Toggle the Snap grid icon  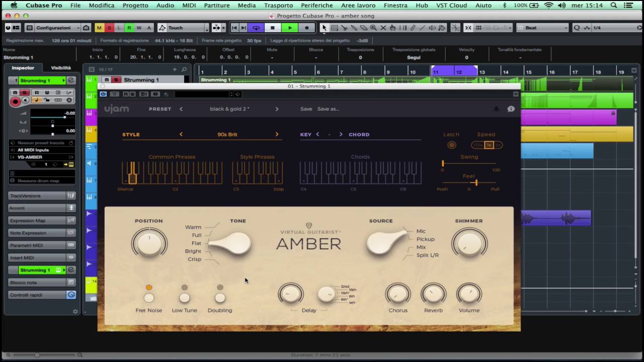478,28
